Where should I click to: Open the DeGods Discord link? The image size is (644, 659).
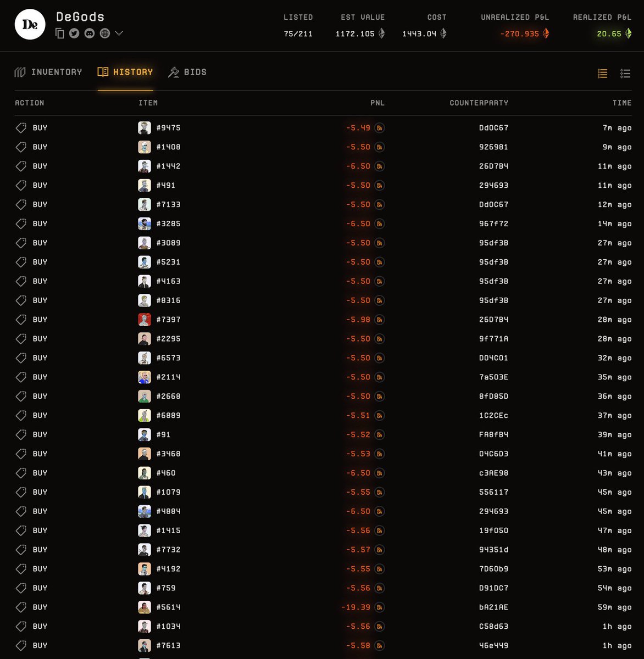[90, 33]
